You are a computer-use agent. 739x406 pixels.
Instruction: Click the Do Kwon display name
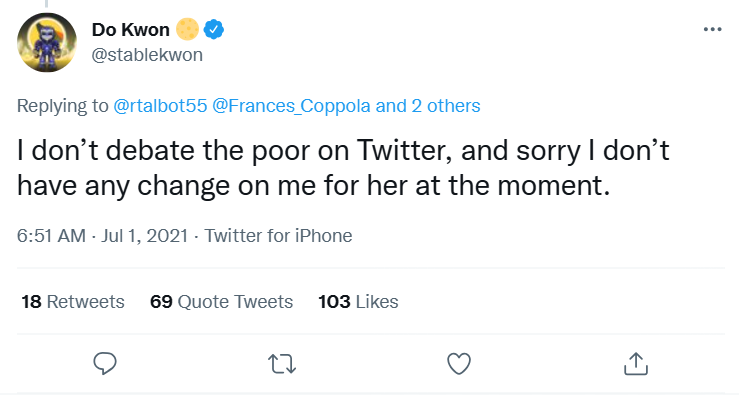132,30
